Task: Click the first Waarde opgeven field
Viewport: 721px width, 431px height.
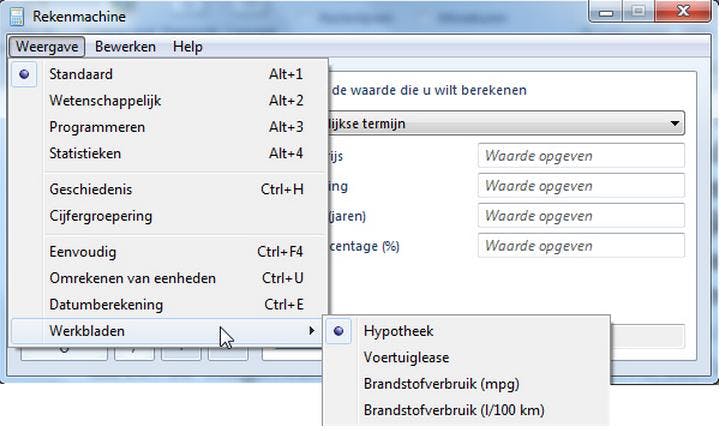Action: pos(582,156)
